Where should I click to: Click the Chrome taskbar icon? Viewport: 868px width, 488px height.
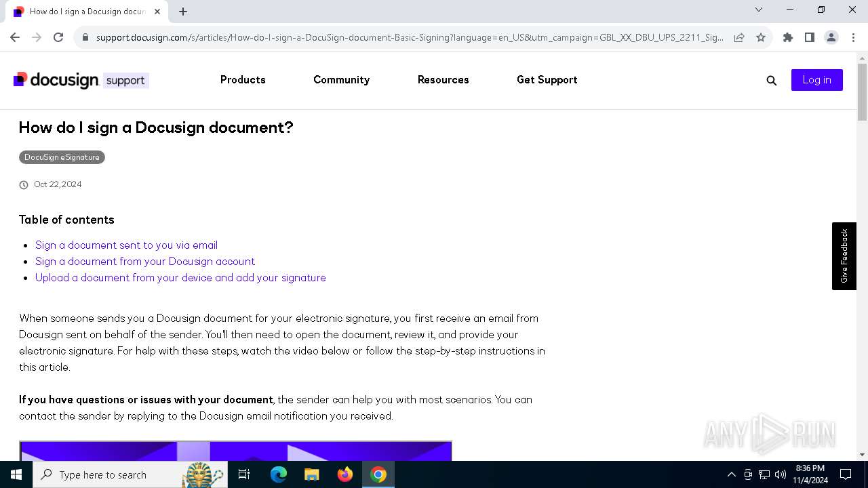point(378,474)
